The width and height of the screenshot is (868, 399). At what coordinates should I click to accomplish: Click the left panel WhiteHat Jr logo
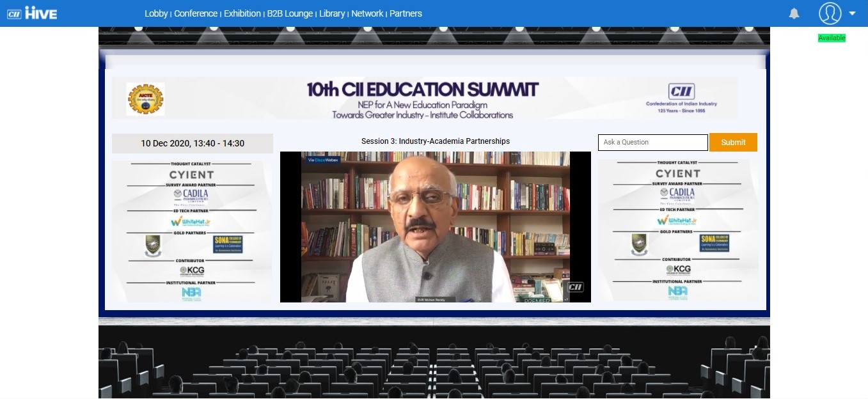[x=191, y=221]
